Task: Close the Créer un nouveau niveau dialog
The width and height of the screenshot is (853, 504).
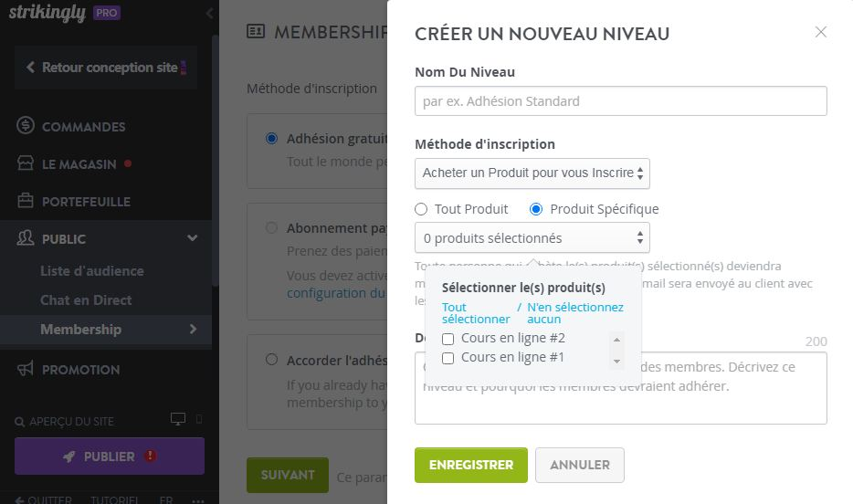Action: click(820, 32)
